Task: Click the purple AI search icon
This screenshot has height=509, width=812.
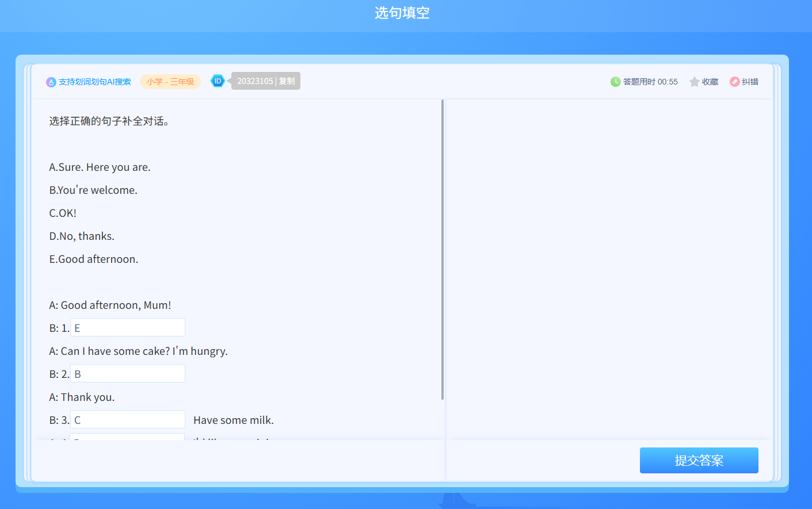Action: pyautogui.click(x=51, y=82)
